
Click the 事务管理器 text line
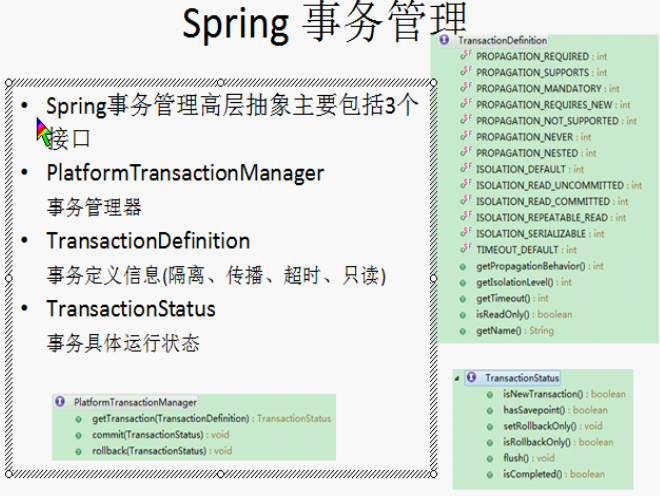(94, 207)
